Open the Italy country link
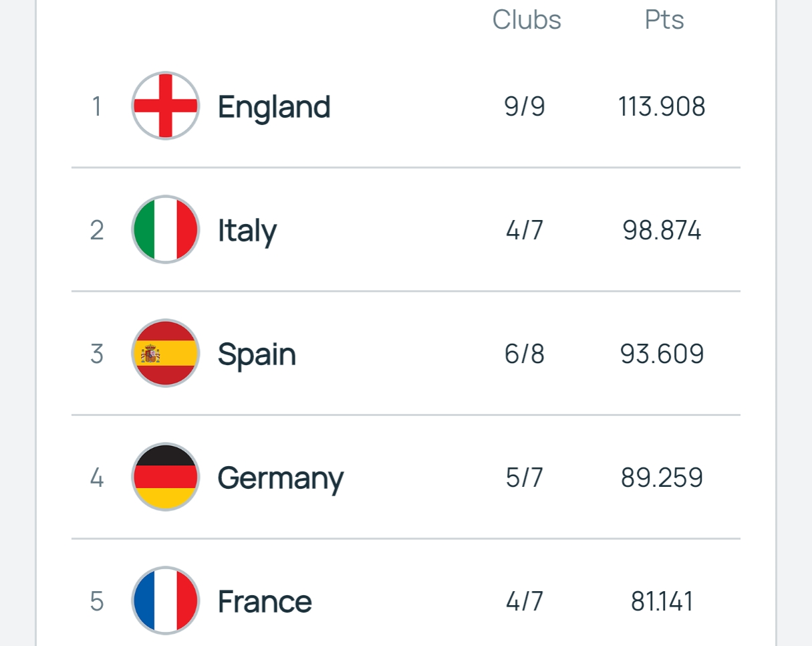This screenshot has width=812, height=646. (x=247, y=231)
